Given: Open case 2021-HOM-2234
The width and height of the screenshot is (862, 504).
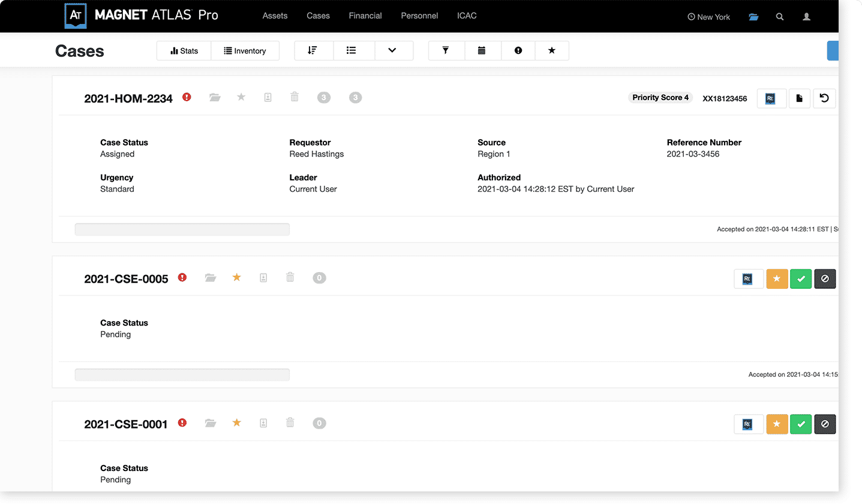Looking at the screenshot, I should 128,98.
